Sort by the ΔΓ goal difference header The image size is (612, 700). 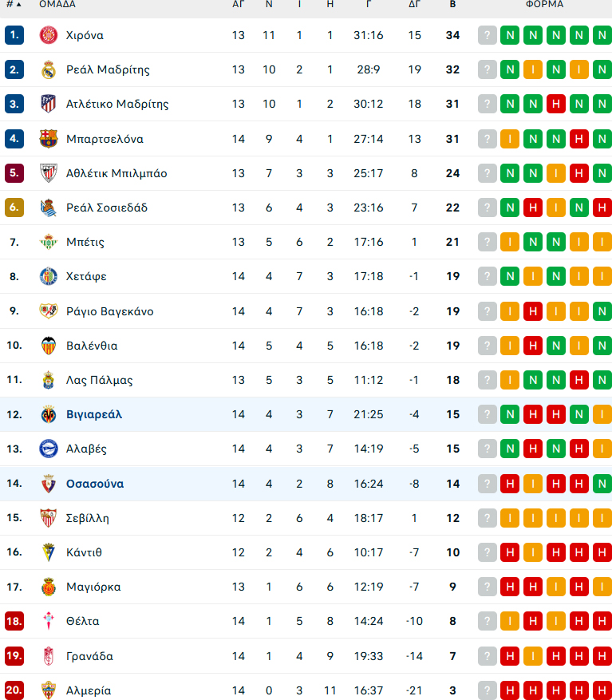coord(414,5)
